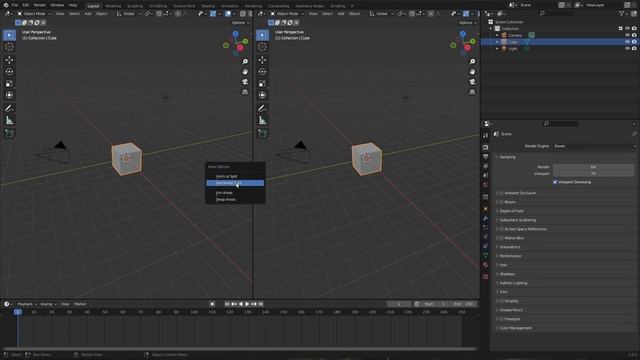Screen dimensions: 640x360
Task: Adjust Viewport samples value field
Action: coord(593,174)
